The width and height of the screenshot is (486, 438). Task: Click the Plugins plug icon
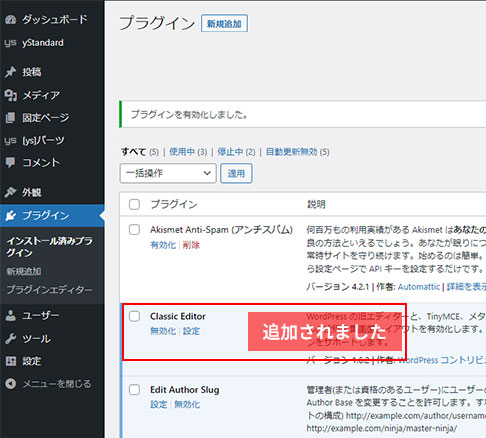pyautogui.click(x=10, y=216)
